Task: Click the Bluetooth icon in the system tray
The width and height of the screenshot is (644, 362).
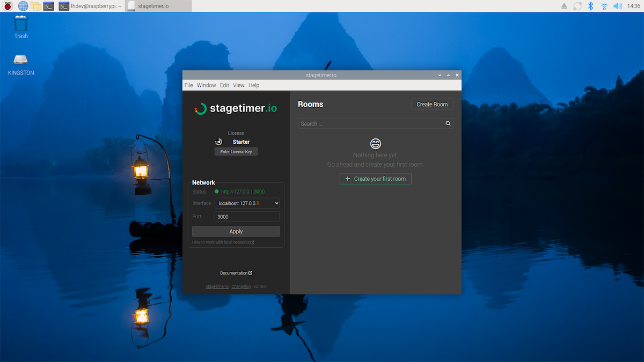Action: 591,6
